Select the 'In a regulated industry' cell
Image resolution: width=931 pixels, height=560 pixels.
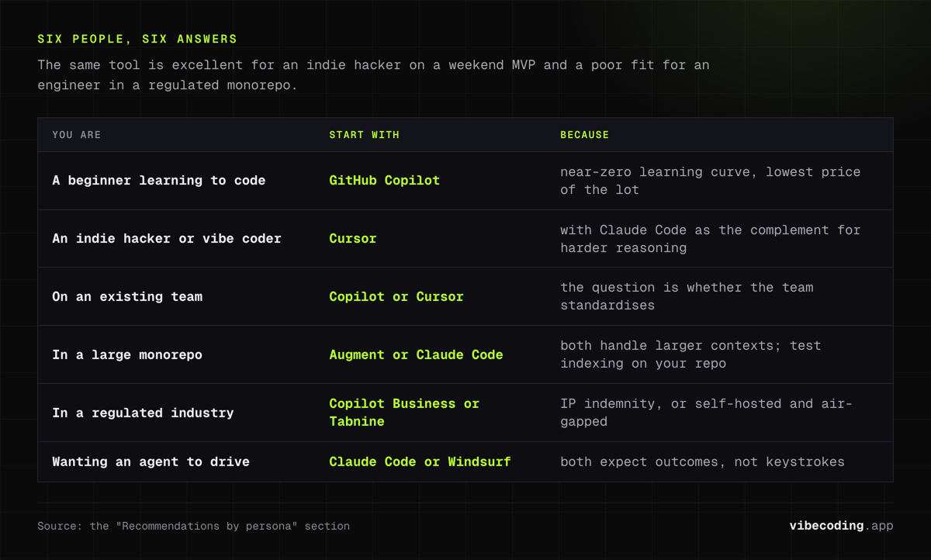click(143, 413)
